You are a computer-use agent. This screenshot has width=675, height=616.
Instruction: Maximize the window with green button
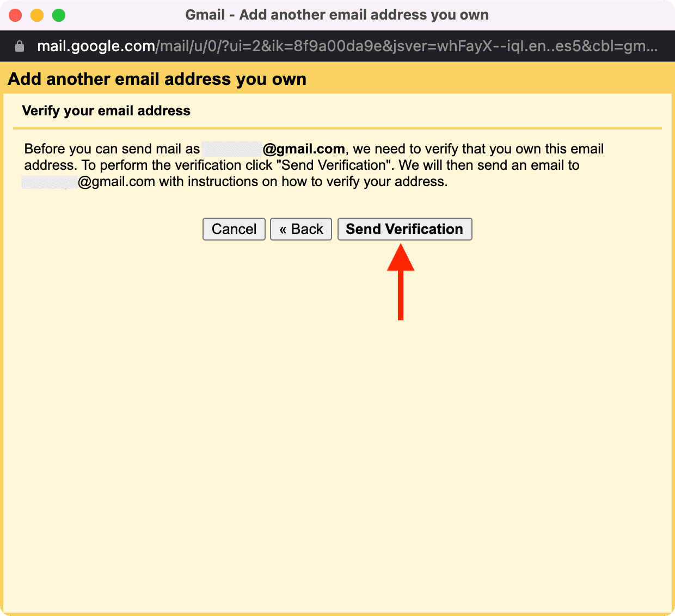tap(59, 15)
